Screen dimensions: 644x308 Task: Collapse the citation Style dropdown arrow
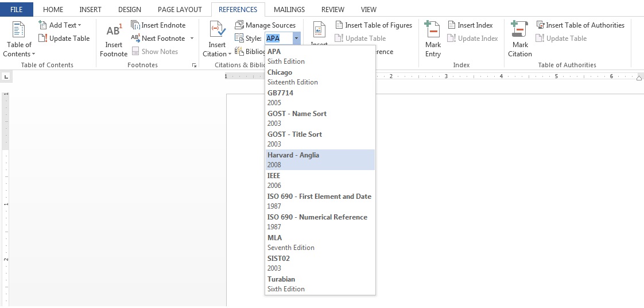[x=296, y=38]
